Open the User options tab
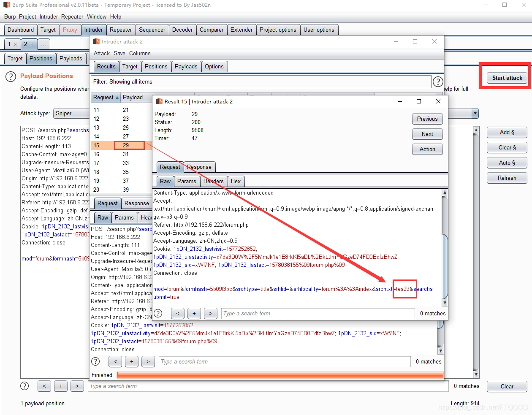Image resolution: width=532 pixels, height=415 pixels. tap(319, 30)
